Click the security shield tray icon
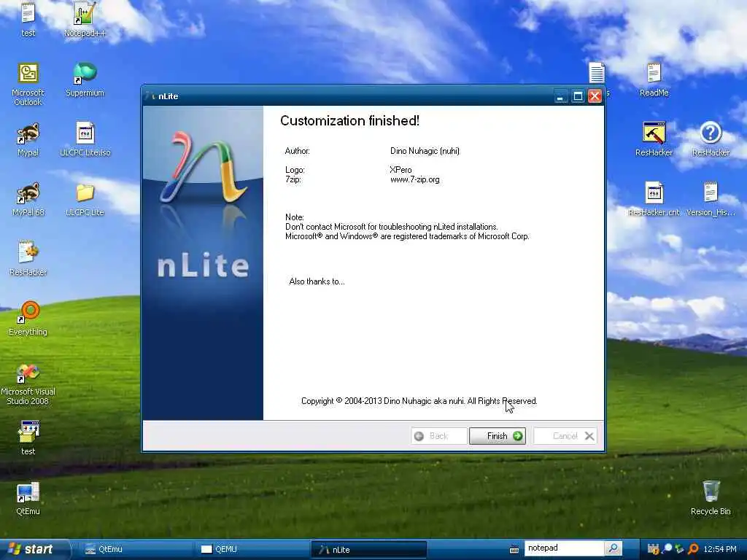747x560 pixels. click(653, 549)
